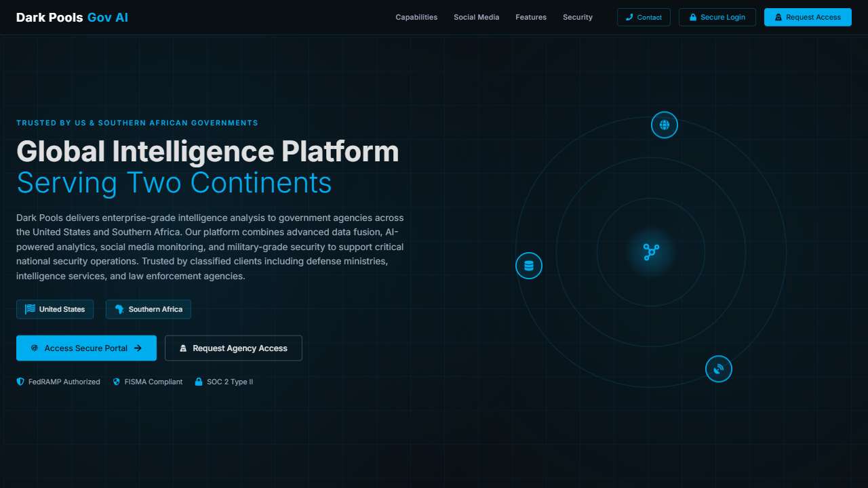Click the Africa continent icon
This screenshot has width=868, height=488.
point(119,309)
